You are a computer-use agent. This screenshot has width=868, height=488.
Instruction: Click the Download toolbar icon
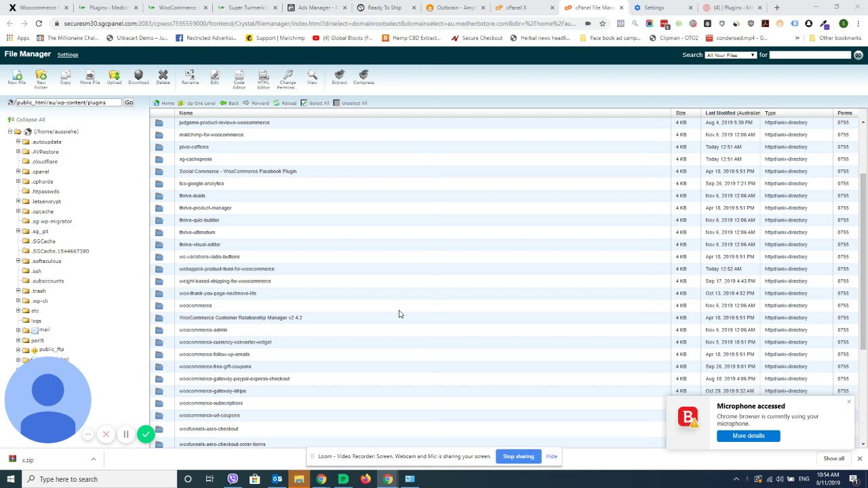coord(138,77)
